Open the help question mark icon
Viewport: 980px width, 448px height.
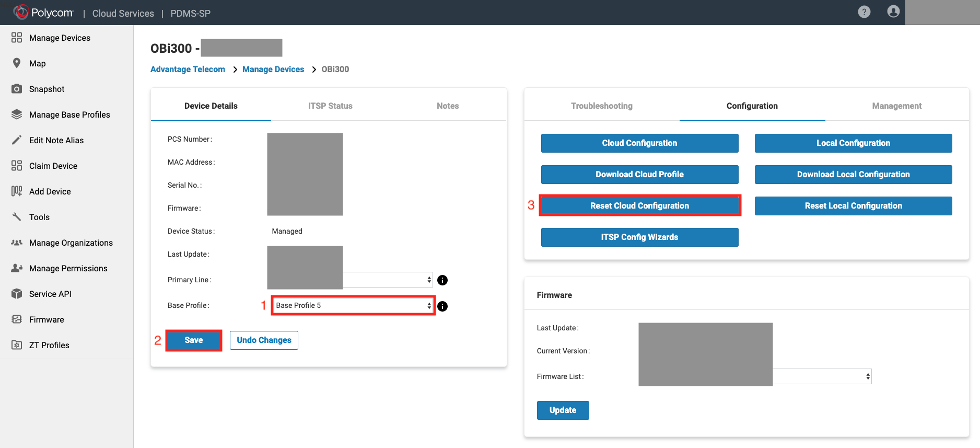864,12
